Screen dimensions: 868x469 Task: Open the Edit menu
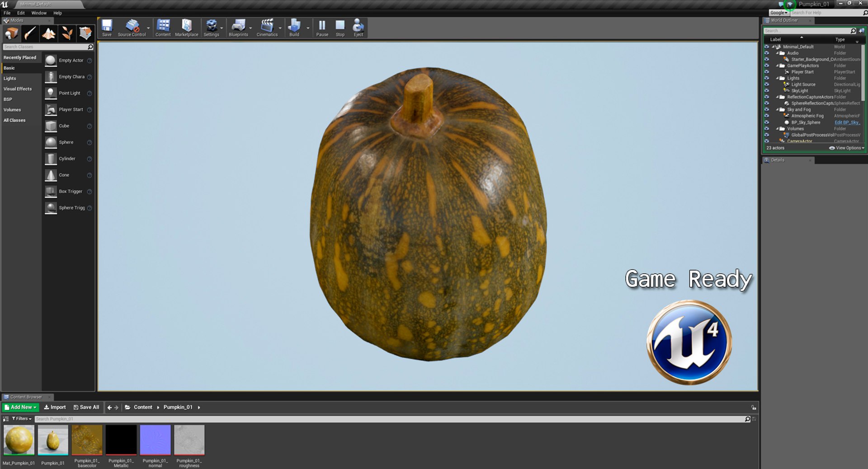21,13
